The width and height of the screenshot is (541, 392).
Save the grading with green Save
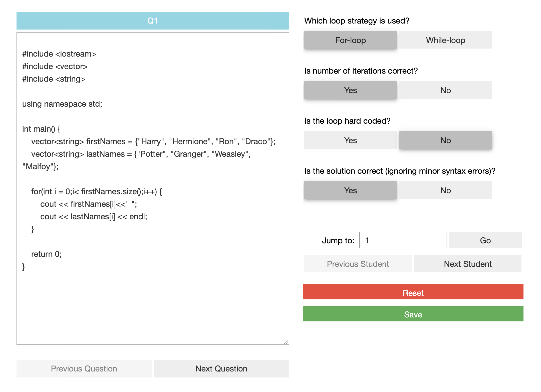point(413,314)
